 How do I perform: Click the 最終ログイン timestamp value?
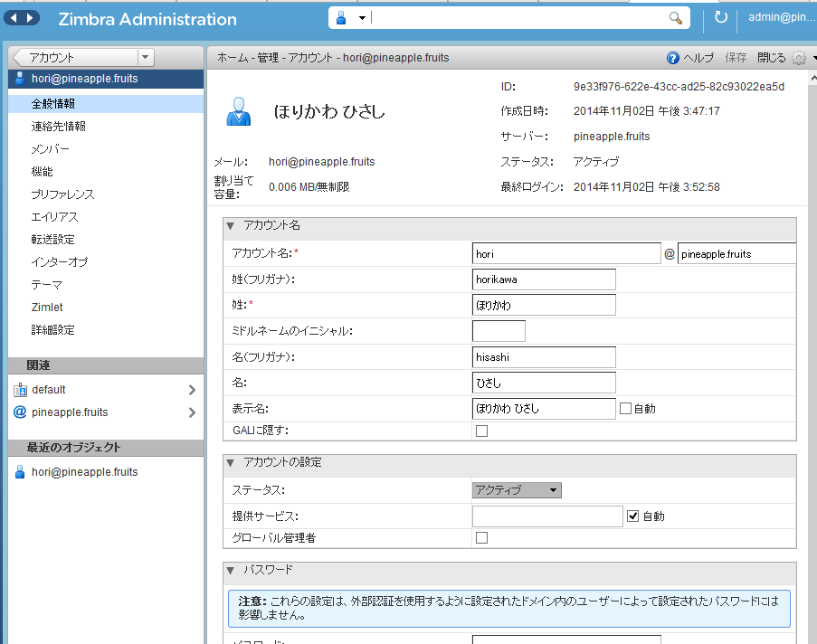(x=647, y=187)
